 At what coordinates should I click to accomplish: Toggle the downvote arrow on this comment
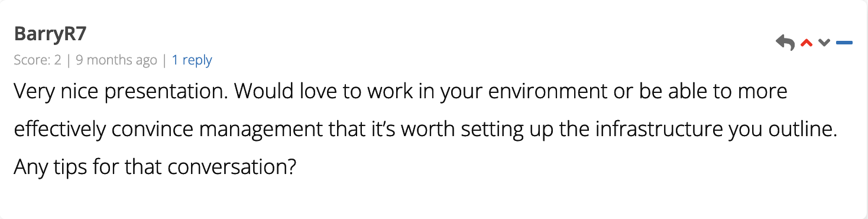click(x=824, y=43)
